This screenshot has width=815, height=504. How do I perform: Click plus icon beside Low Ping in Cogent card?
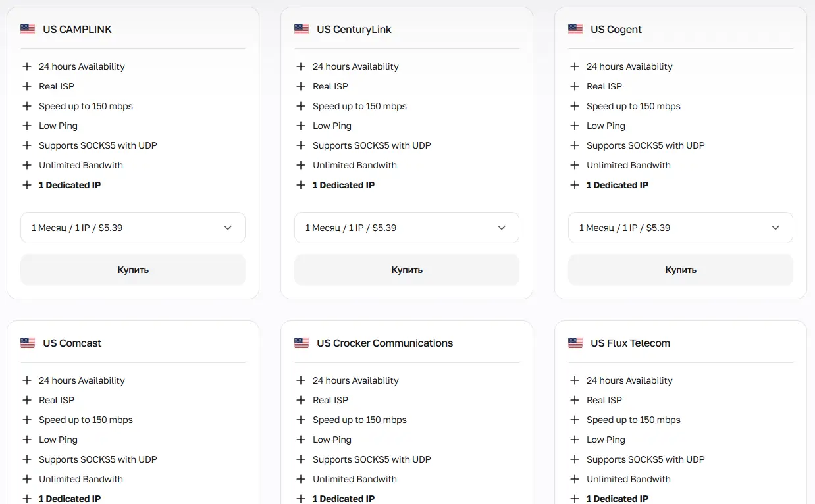(x=575, y=126)
